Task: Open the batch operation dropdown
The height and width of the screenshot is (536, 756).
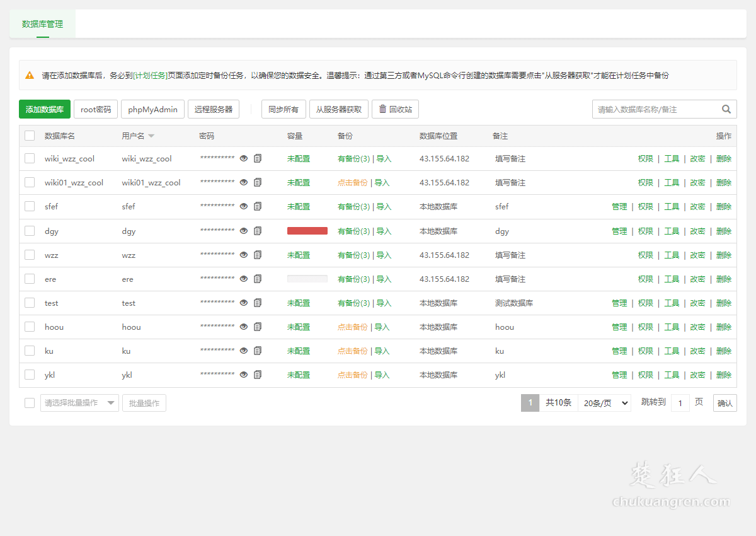Action: 79,403
